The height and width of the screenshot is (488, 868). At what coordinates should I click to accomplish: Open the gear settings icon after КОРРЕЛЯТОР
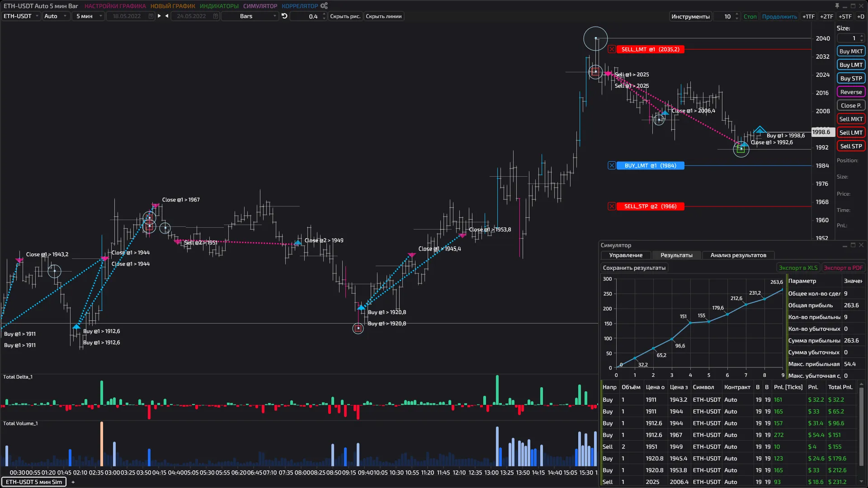[x=324, y=6]
